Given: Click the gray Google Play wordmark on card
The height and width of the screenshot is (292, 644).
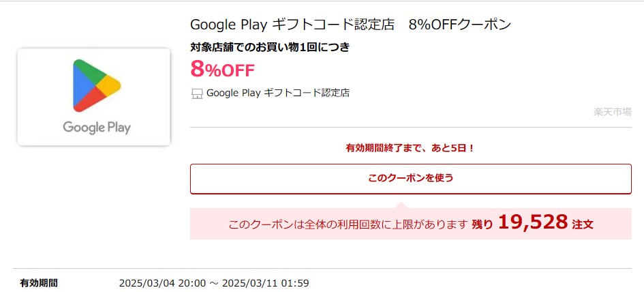Looking at the screenshot, I should (x=97, y=127).
